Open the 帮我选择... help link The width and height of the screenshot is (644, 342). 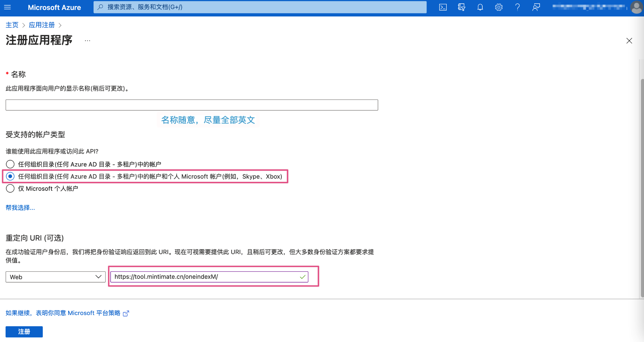click(20, 208)
